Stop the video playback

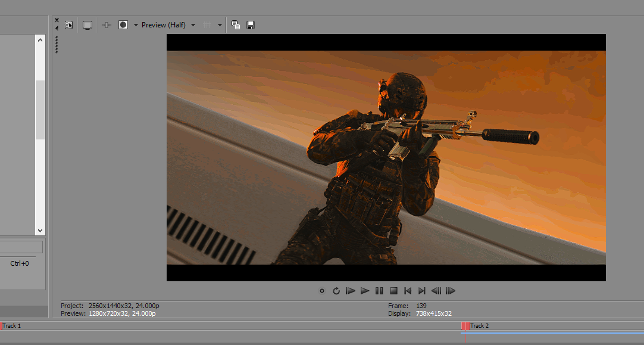click(x=393, y=291)
